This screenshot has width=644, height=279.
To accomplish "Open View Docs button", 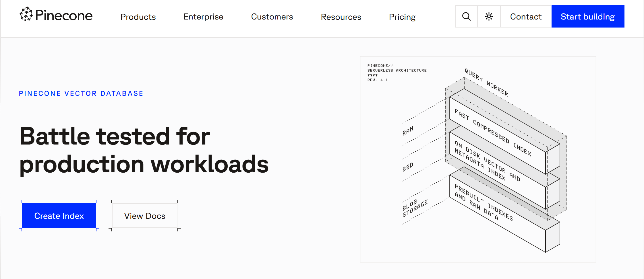I will (x=145, y=216).
